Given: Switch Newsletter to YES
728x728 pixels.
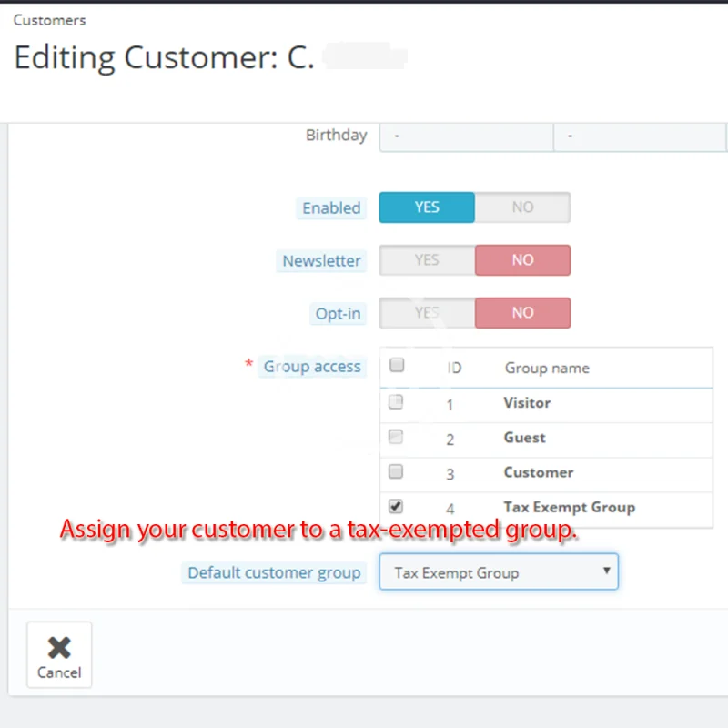Looking at the screenshot, I should [x=427, y=260].
